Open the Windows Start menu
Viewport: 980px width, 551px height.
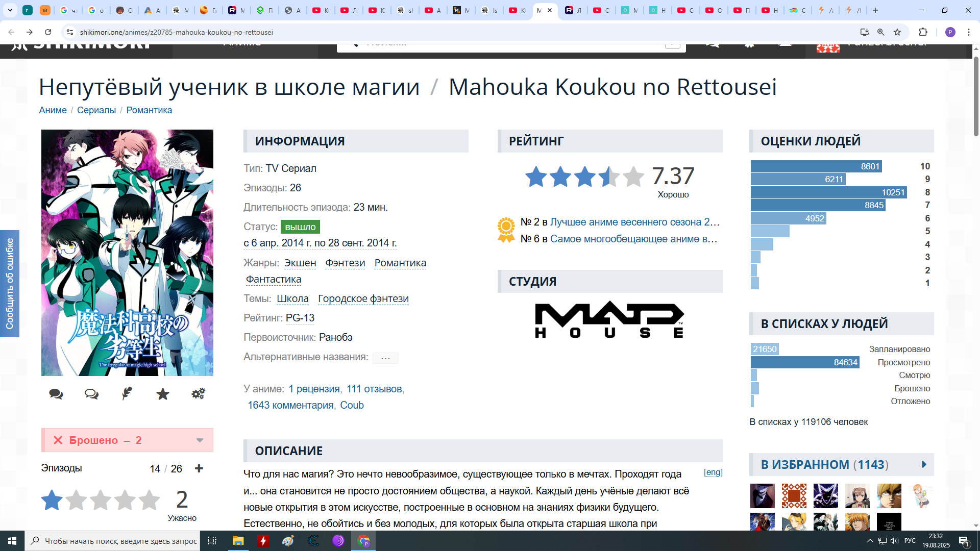pyautogui.click(x=12, y=541)
